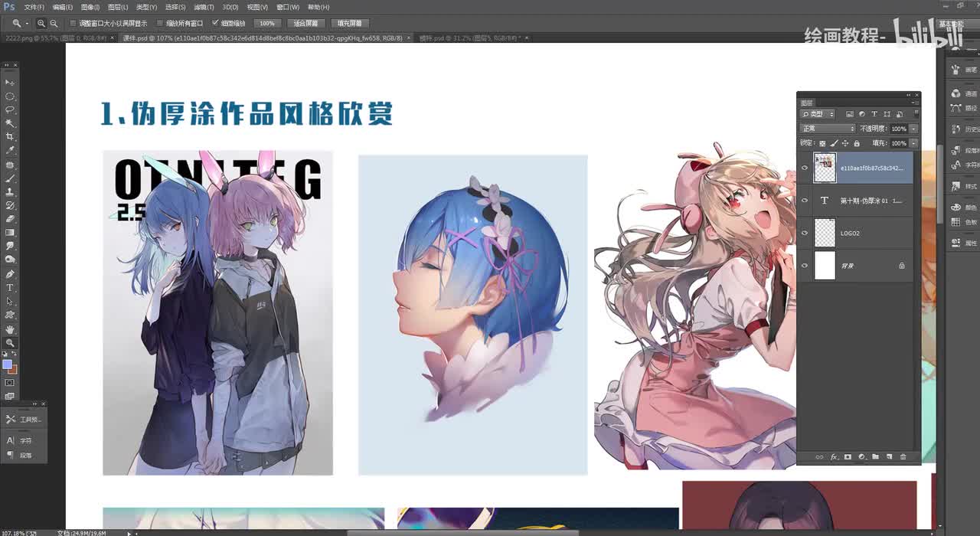980x536 pixels.
Task: Click the 100% zoom button
Action: [266, 24]
